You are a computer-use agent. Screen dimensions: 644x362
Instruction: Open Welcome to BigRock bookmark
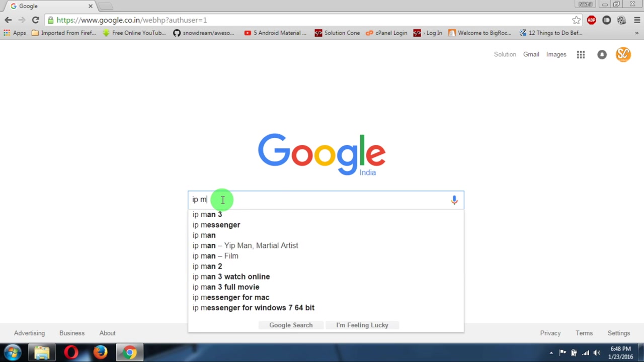tap(479, 33)
